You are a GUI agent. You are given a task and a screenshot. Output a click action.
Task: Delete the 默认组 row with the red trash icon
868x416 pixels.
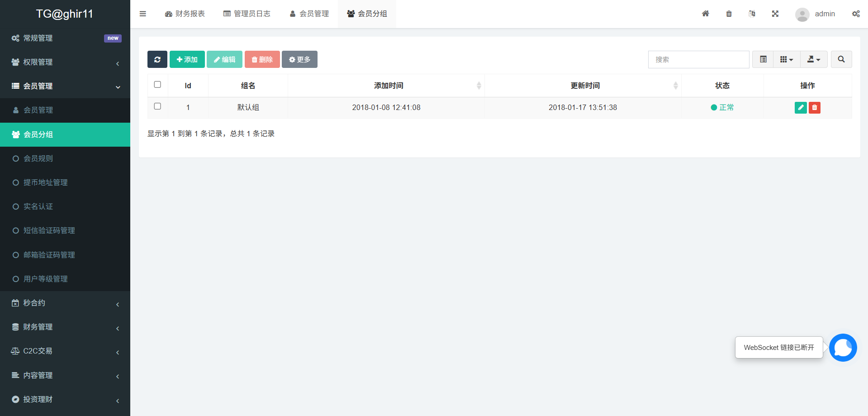pyautogui.click(x=815, y=108)
